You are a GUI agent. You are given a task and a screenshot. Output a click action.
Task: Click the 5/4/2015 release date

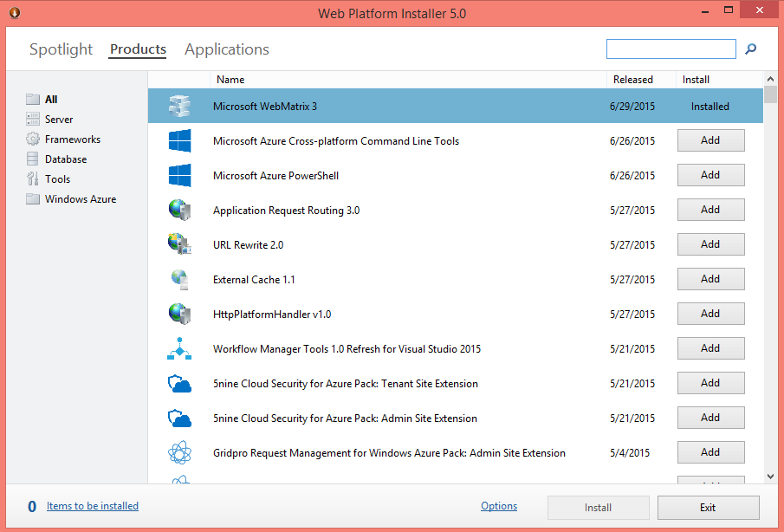[x=630, y=453]
